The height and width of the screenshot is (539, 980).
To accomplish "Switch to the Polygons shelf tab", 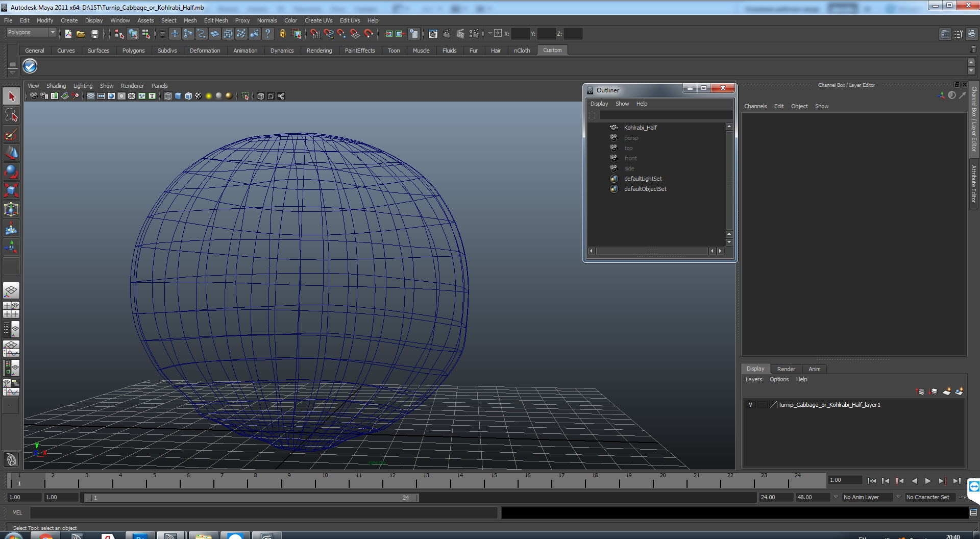I will tap(133, 51).
